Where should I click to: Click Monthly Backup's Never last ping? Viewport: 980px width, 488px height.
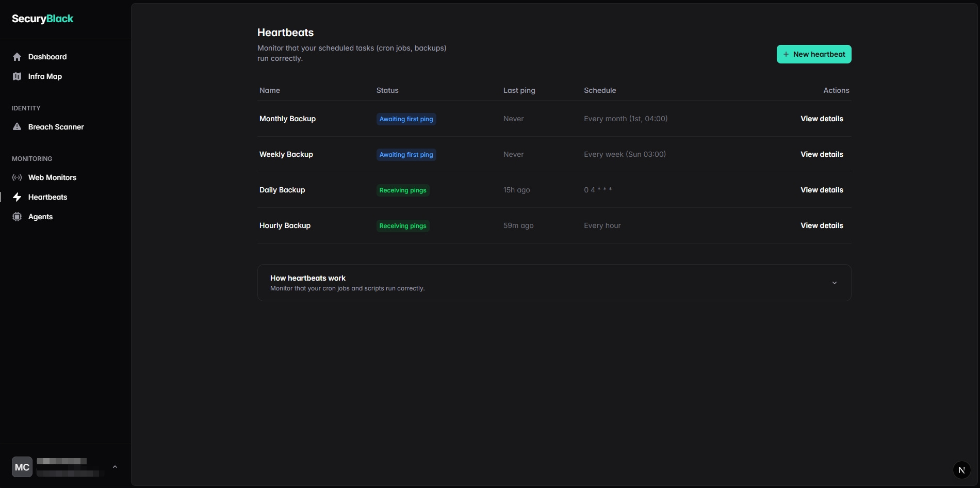(513, 119)
